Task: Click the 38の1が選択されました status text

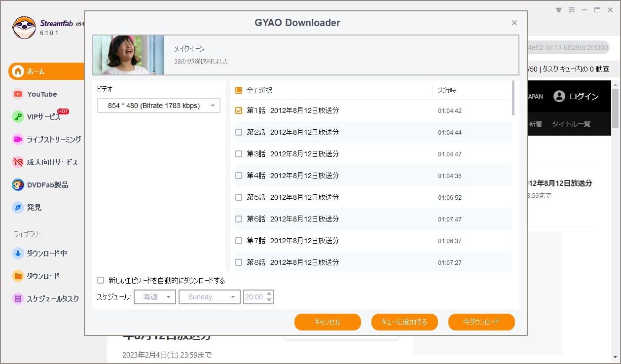Action: [201, 62]
